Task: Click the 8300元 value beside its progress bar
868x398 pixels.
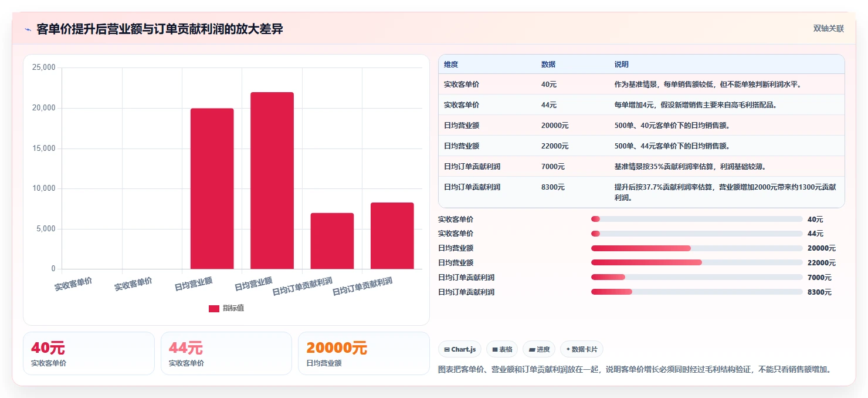Action: point(819,292)
